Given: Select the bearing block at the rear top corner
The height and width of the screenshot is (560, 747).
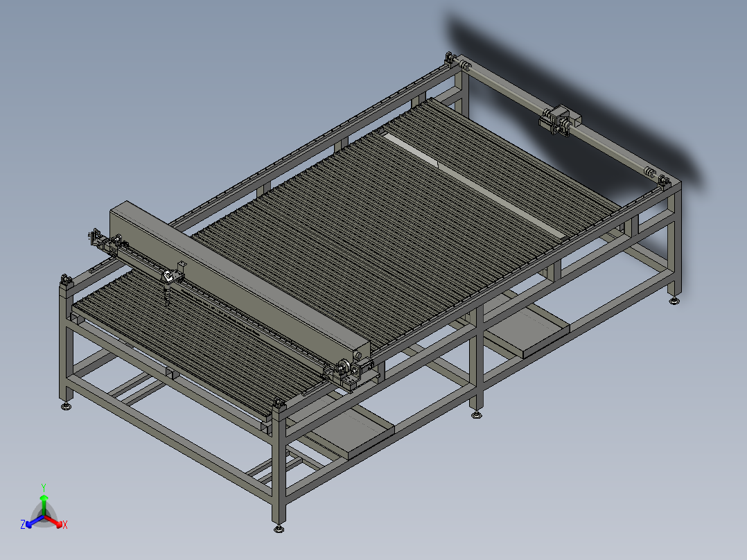Looking at the screenshot, I should click(450, 59).
